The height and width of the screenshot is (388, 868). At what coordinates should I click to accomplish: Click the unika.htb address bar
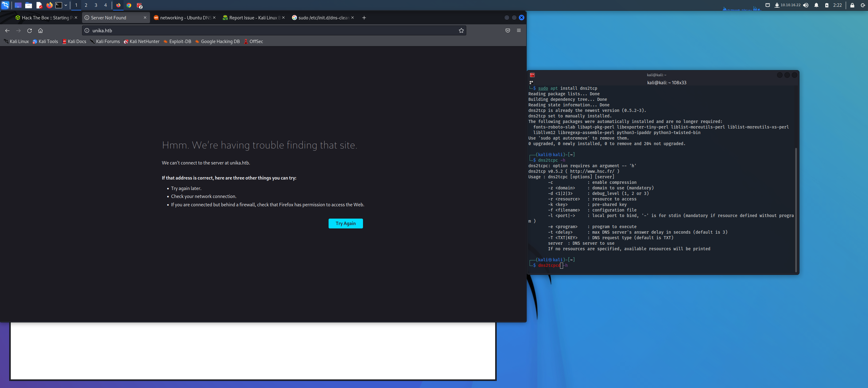tap(270, 31)
